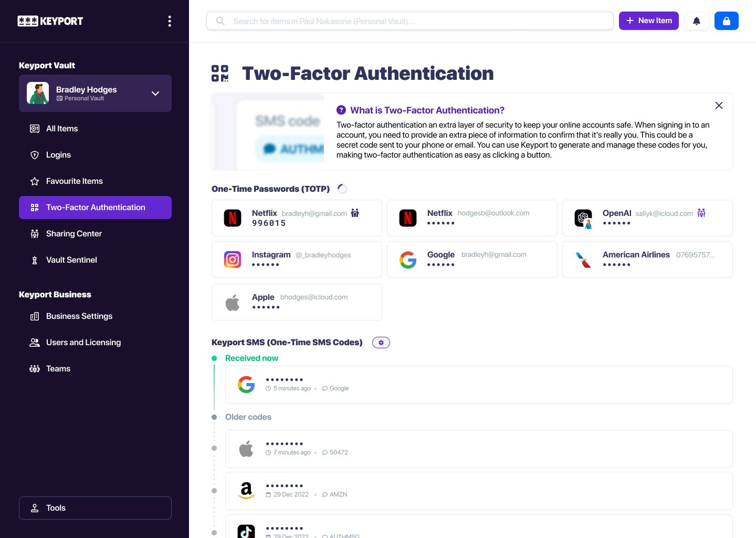Click the Keyport logo
Screen dimensions: 756x538
coord(50,21)
